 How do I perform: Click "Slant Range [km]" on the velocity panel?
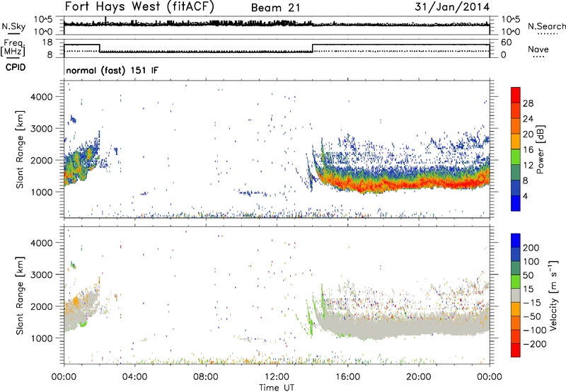coord(20,296)
